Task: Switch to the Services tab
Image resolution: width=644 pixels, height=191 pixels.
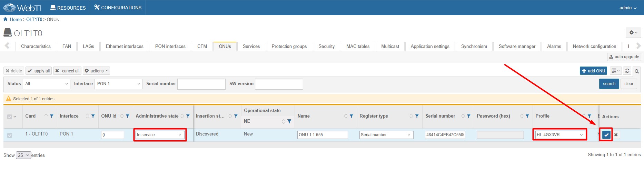Action: coord(251,46)
